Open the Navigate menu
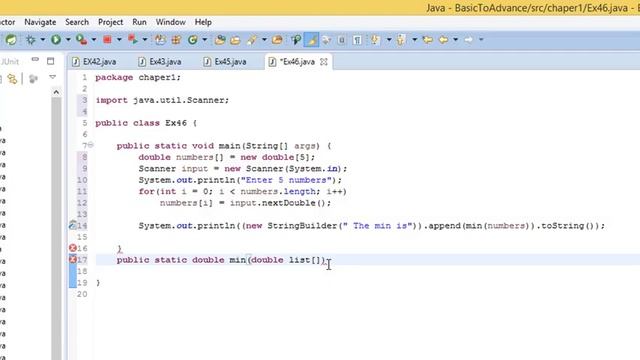The width and height of the screenshot is (640, 360). tap(40, 22)
